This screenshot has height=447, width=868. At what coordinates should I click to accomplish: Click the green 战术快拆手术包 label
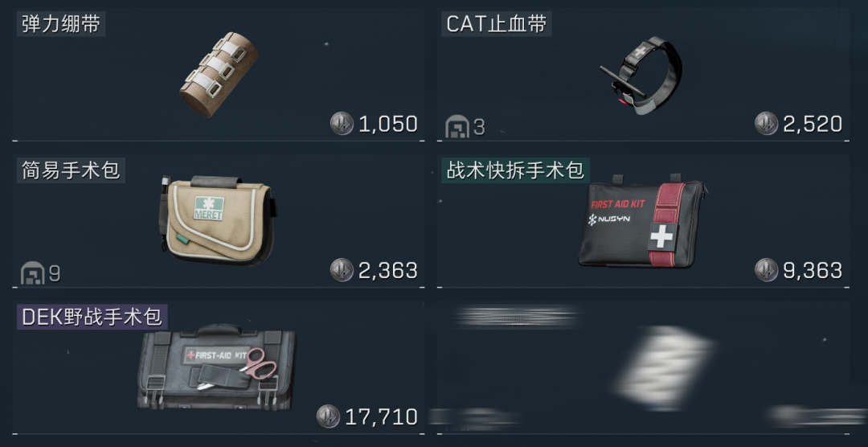click(515, 170)
